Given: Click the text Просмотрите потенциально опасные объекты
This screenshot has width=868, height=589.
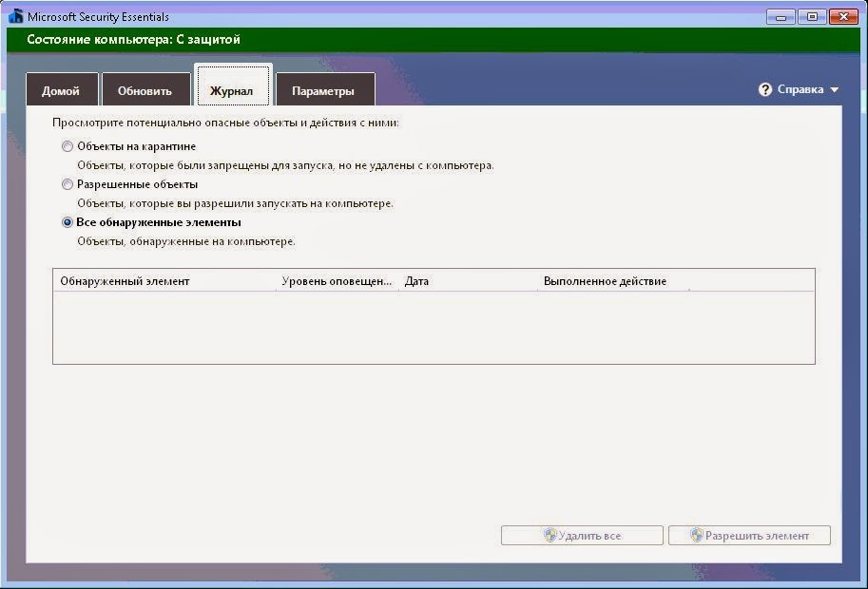Looking at the screenshot, I should click(225, 123).
